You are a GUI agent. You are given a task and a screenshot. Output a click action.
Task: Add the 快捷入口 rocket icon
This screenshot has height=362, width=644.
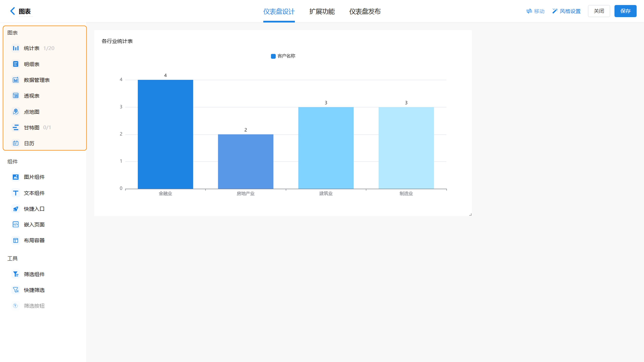coord(15,209)
